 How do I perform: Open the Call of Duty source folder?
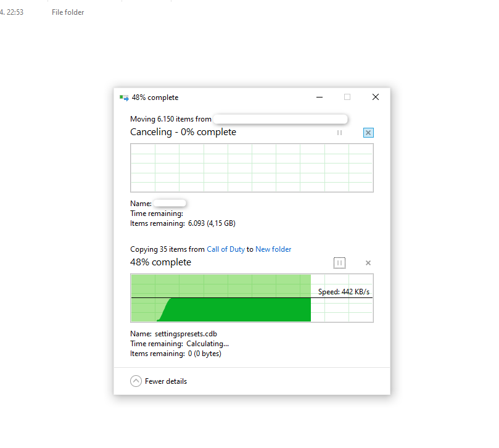(x=226, y=249)
